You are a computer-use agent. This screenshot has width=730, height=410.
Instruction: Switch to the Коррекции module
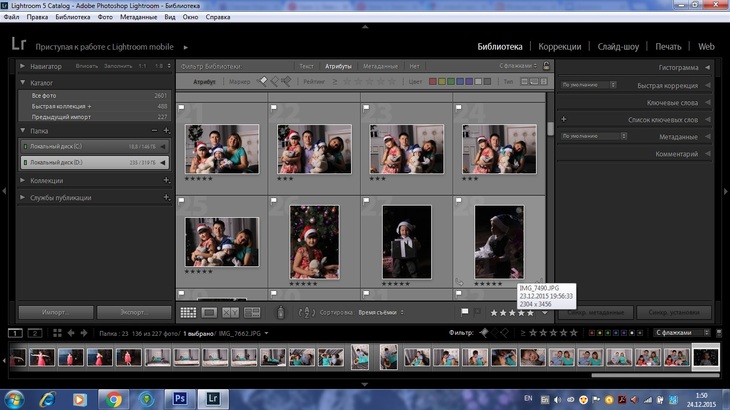559,46
